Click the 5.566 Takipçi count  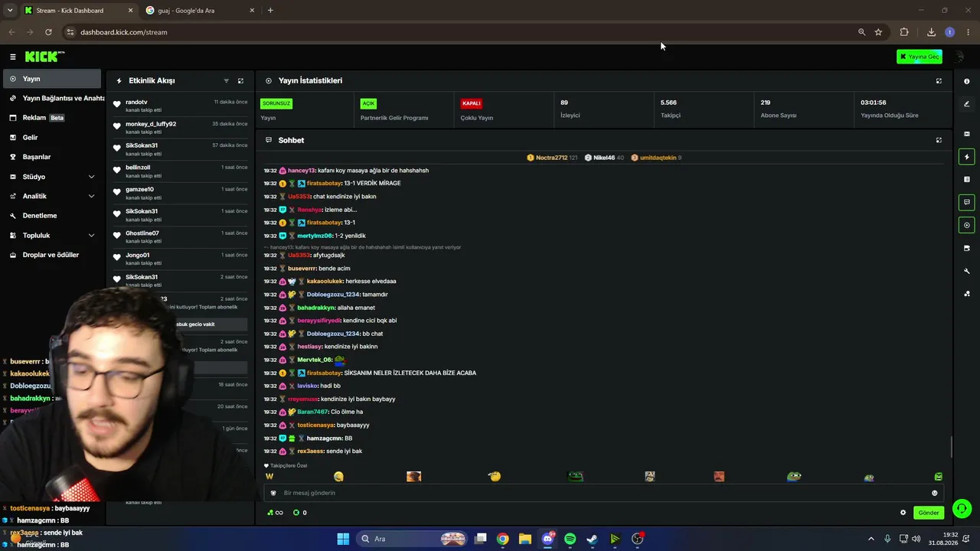pyautogui.click(x=668, y=103)
